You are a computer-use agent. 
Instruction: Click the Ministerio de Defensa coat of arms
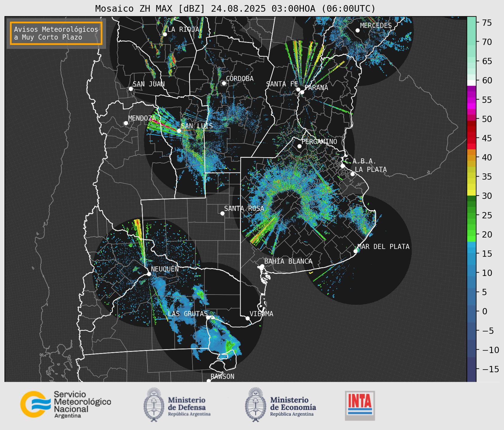pyautogui.click(x=154, y=405)
